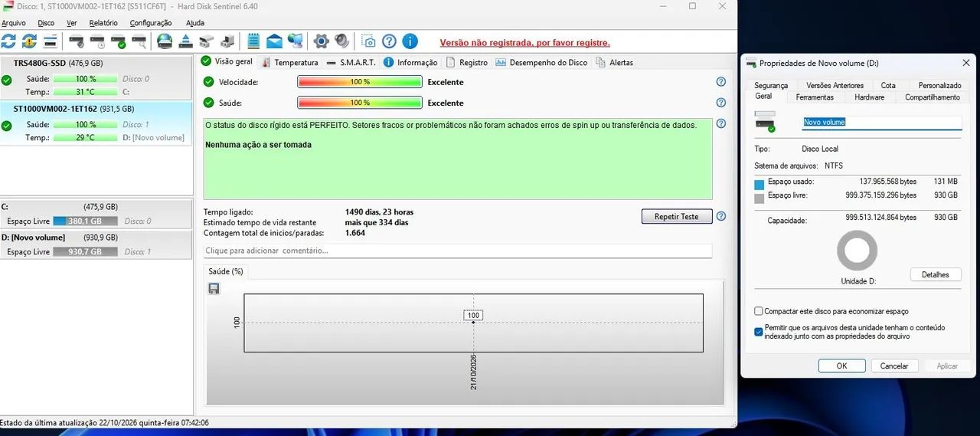Click 'Versão não registrada, por favor registre' link
The height and width of the screenshot is (436, 980).
[524, 43]
